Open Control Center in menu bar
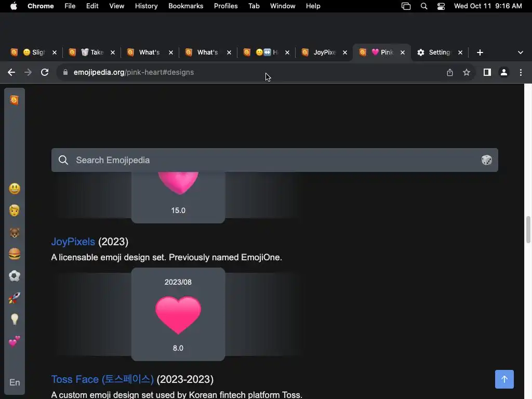Screen dimensions: 532x399 [x=441, y=6]
